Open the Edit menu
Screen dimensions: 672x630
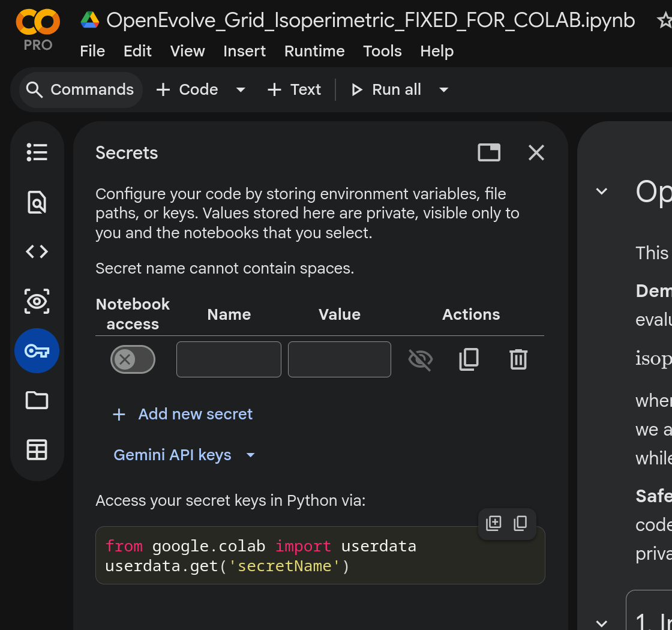tap(137, 51)
